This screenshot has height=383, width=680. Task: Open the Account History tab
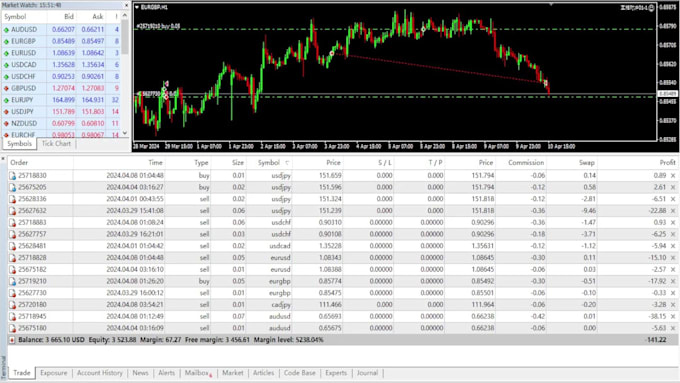[100, 373]
